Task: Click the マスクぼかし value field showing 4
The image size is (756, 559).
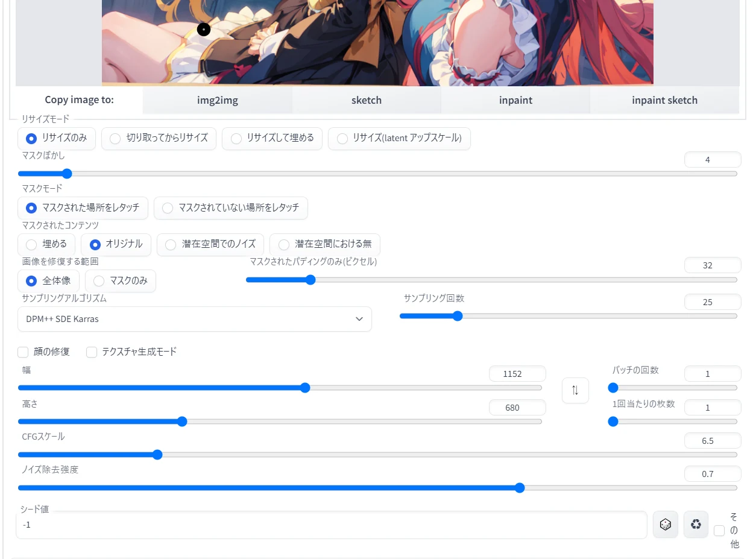Action: click(x=713, y=160)
